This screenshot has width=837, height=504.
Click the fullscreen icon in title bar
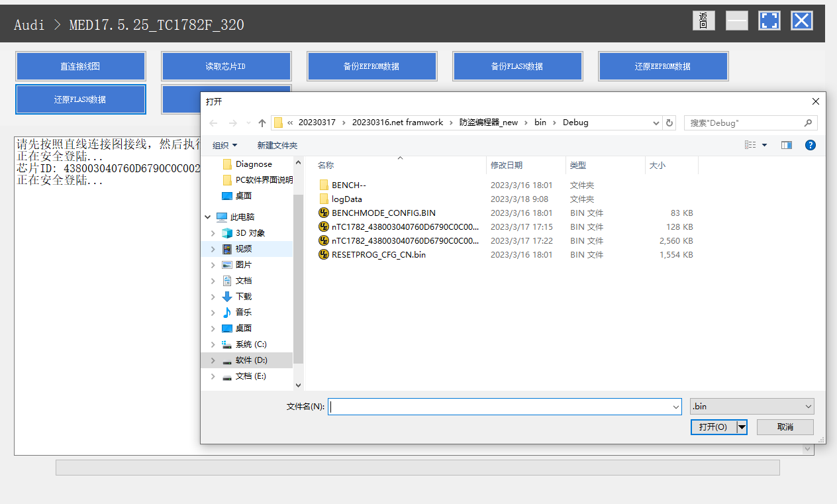click(x=769, y=21)
